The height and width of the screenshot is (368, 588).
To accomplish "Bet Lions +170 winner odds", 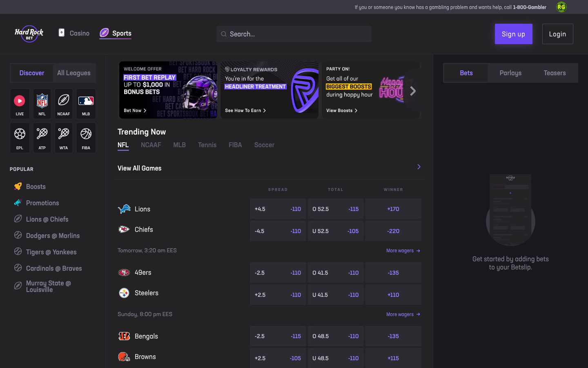I will click(x=393, y=209).
